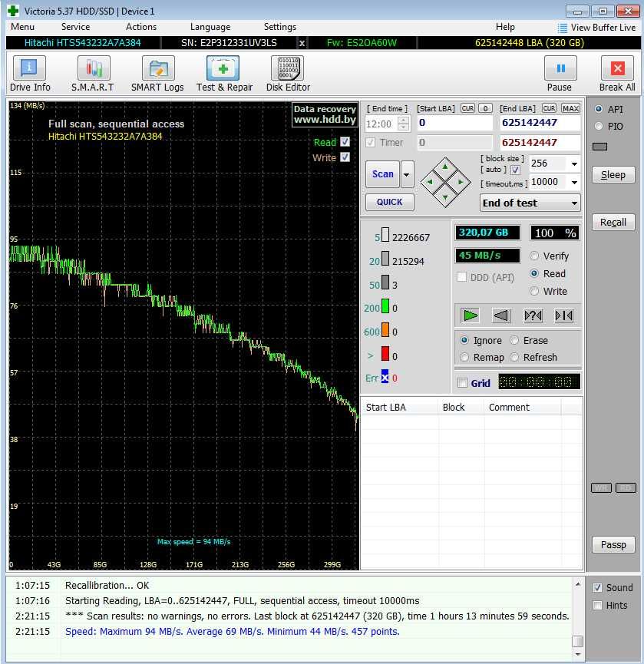Start scan with green play button

coord(470,315)
